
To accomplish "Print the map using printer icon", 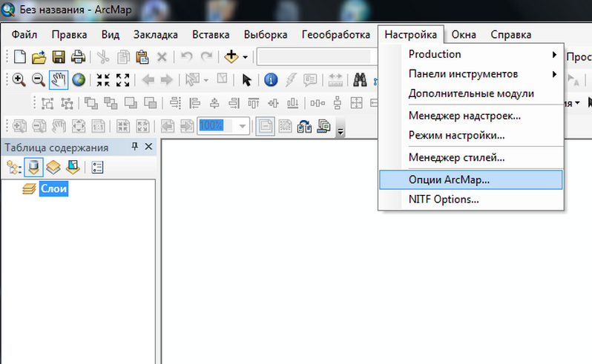I will coord(78,57).
